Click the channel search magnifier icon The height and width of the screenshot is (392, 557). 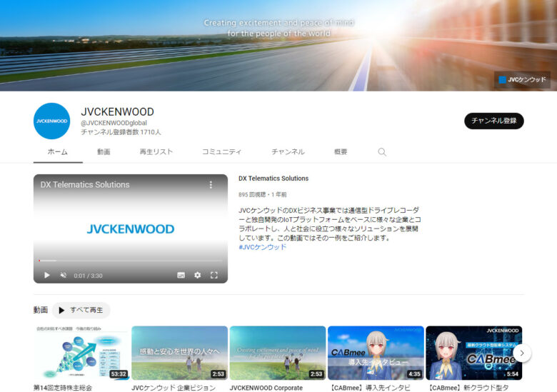[382, 152]
